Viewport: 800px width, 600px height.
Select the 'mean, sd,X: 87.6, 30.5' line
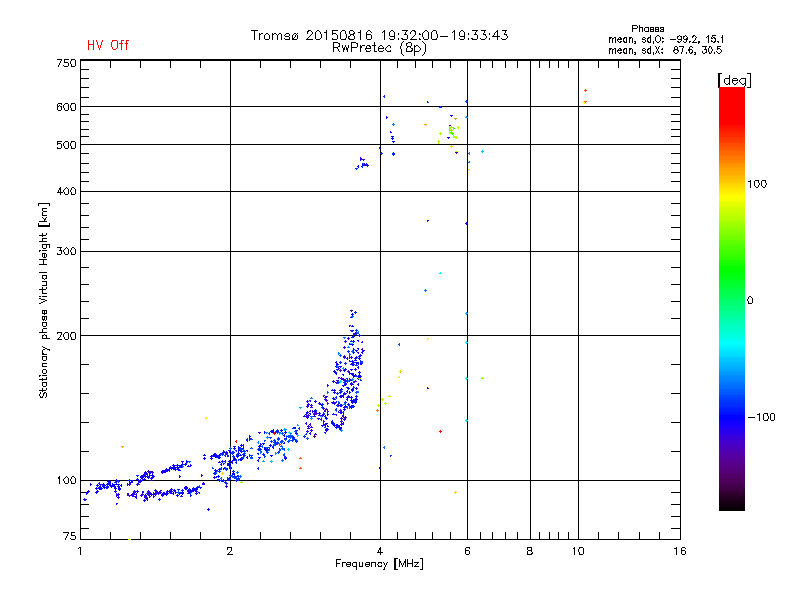tap(665, 50)
